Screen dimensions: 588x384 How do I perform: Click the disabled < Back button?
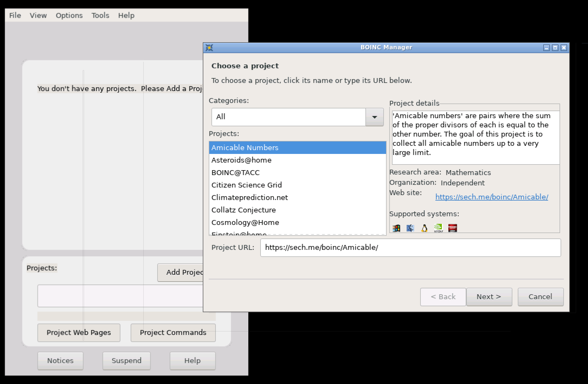[x=443, y=297]
